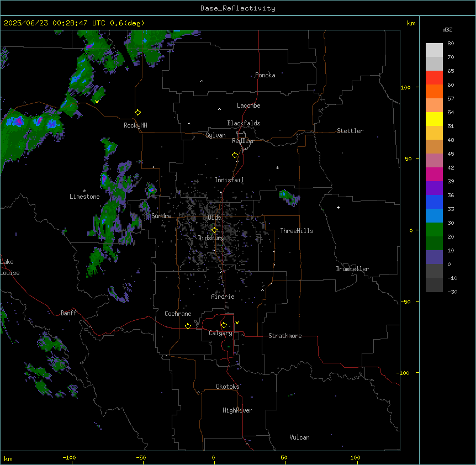Click the Limestone label
The height and width of the screenshot is (465, 476).
pyautogui.click(x=84, y=197)
